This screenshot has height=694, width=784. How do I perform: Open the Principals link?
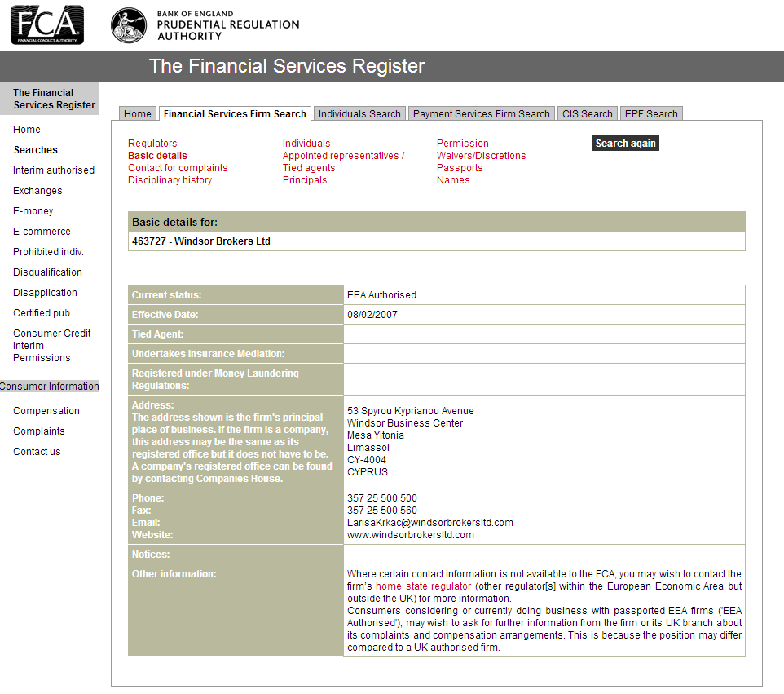pos(305,180)
